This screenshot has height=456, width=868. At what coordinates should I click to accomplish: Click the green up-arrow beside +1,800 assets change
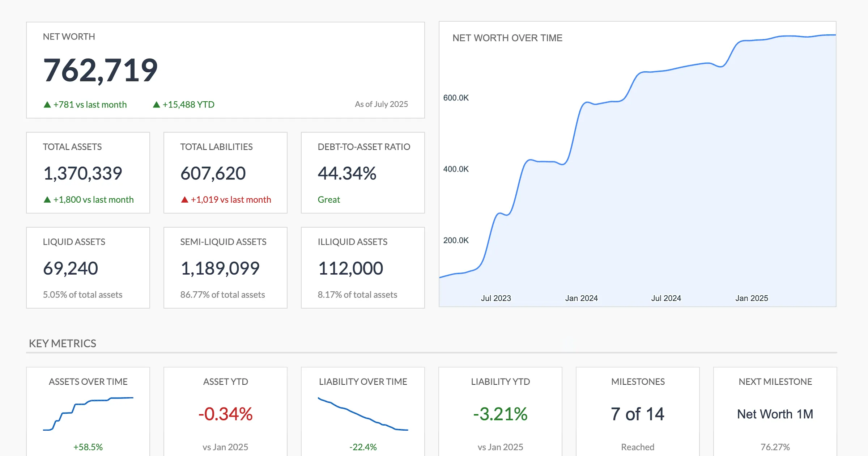tap(47, 199)
